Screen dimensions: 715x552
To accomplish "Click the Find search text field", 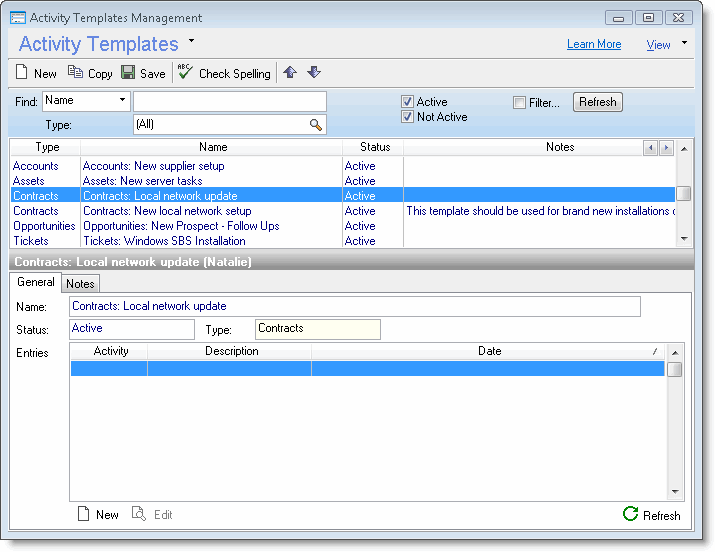I will point(230,101).
